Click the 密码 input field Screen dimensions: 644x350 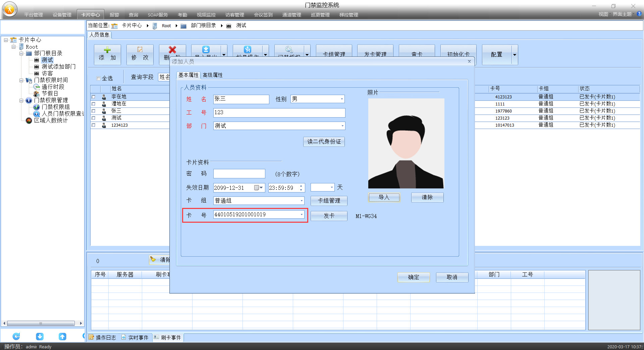[x=239, y=174]
